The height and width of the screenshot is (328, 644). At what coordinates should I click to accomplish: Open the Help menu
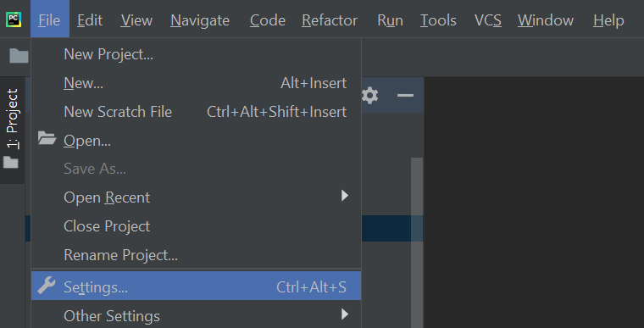click(608, 19)
